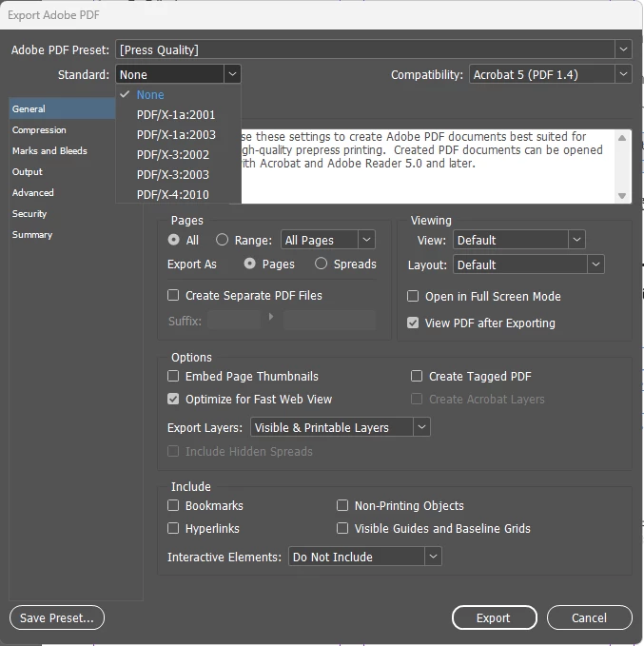The image size is (644, 646).
Task: Collapse the Standard dropdown showing None
Action: pos(178,74)
